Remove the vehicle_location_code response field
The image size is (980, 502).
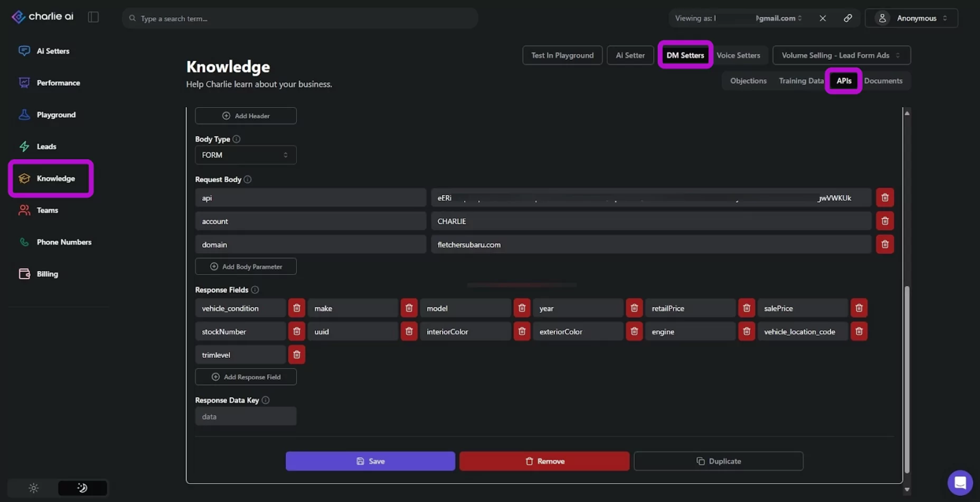click(859, 331)
